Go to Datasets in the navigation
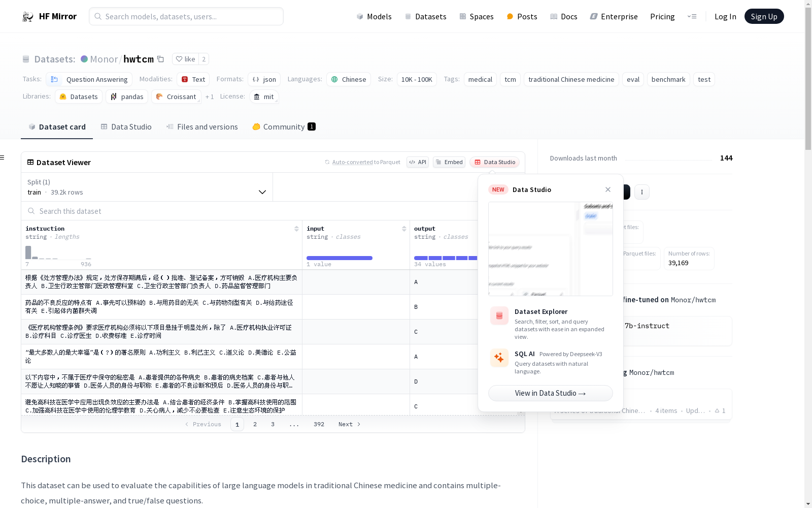 coord(425,16)
